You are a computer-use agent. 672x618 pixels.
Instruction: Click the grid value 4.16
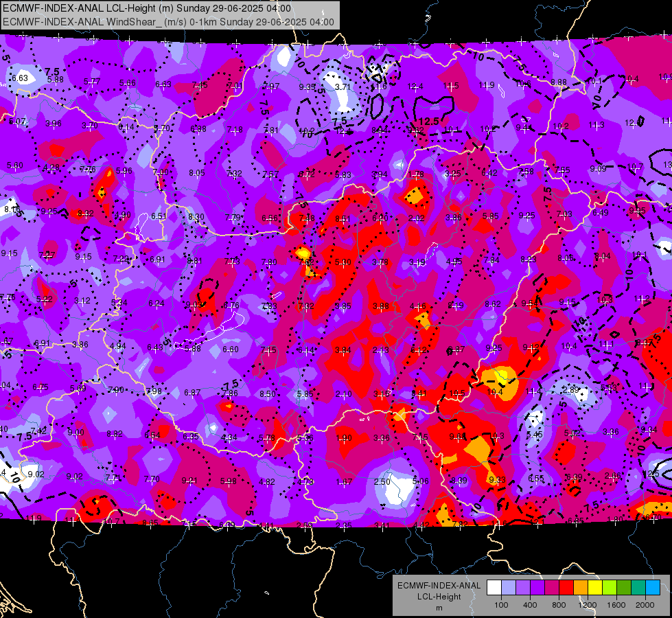click(x=418, y=306)
